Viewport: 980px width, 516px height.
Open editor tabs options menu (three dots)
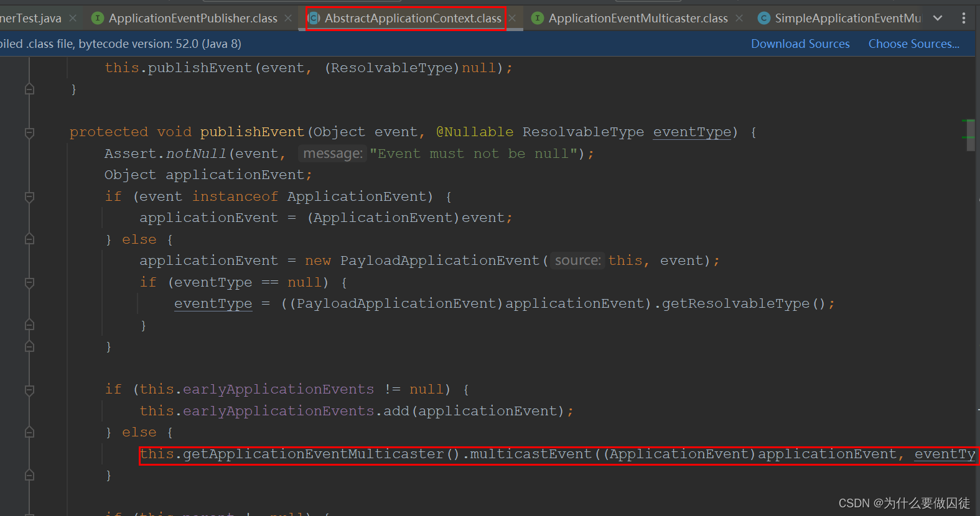point(964,18)
